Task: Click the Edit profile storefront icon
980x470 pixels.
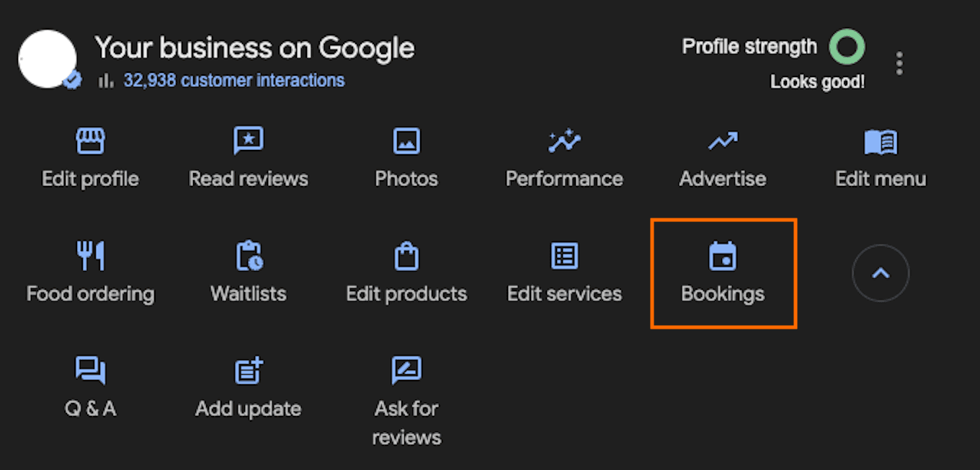Action: (x=90, y=141)
